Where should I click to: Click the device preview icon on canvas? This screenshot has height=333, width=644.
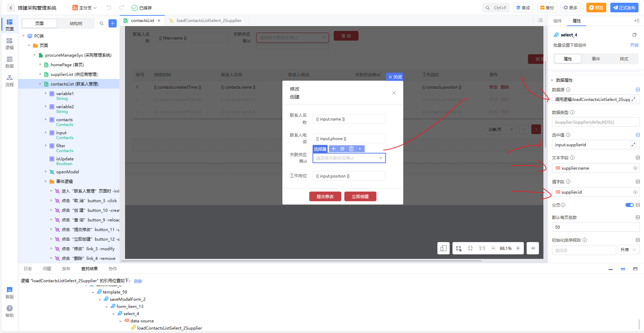click(x=444, y=248)
